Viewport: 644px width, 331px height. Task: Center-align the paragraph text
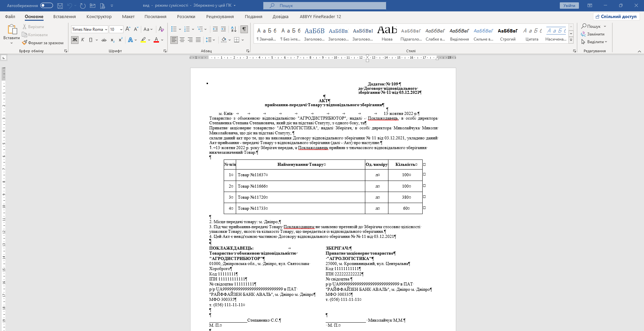click(x=182, y=40)
